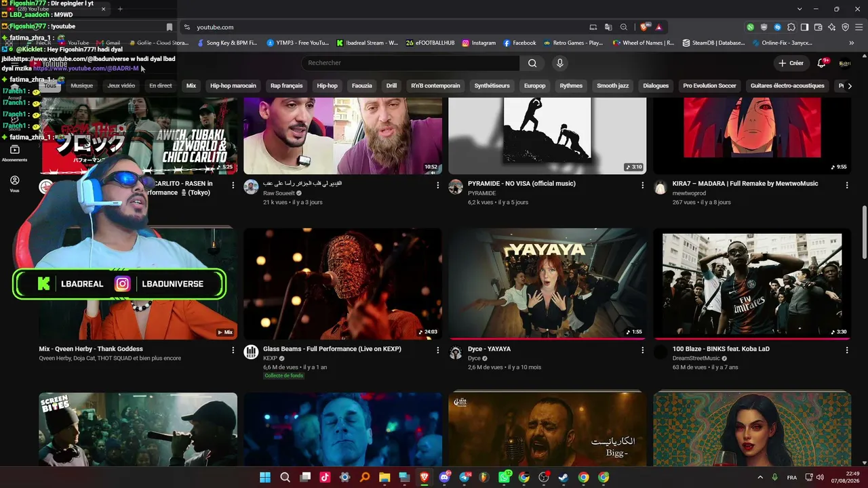Screen dimensions: 868x488
Task: Open the Abonnements sidebar icon
Action: point(14,153)
